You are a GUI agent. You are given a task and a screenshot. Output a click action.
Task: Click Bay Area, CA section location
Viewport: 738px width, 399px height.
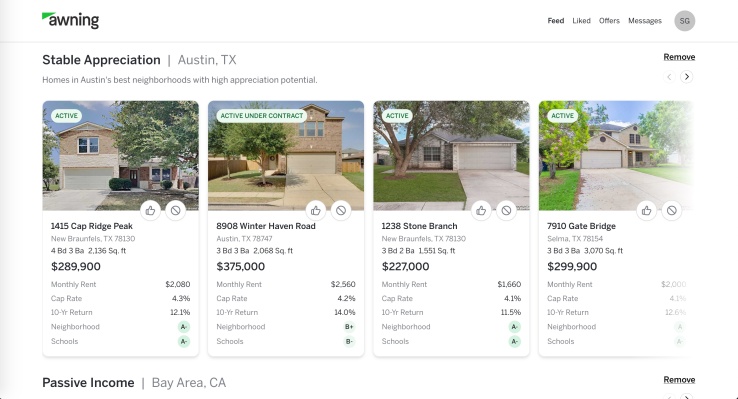pos(189,383)
